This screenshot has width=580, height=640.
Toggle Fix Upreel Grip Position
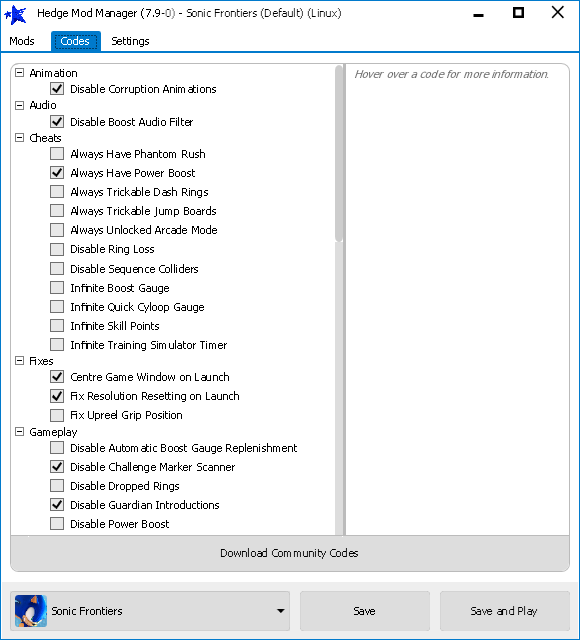(57, 415)
